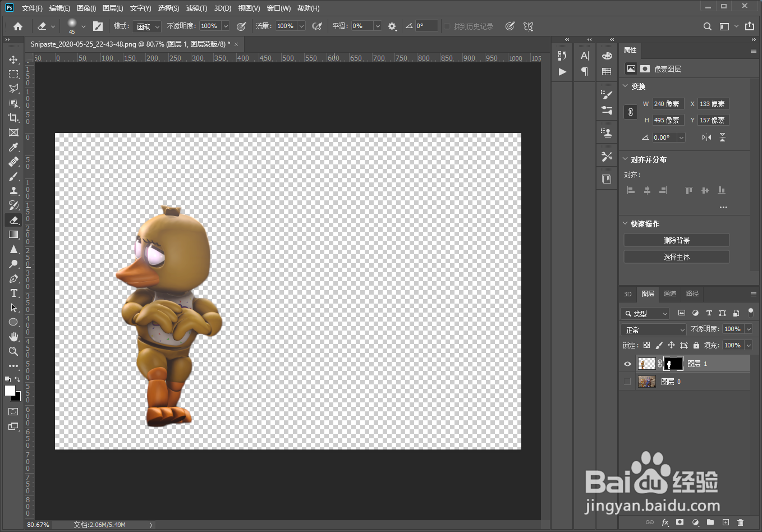Toggle Quick Mask mode
This screenshot has width=762, height=532.
coord(13,412)
